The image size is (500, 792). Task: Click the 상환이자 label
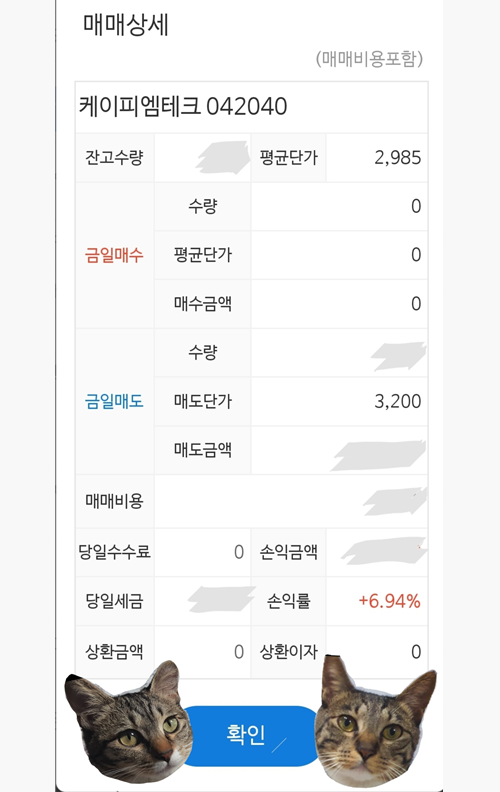(288, 652)
